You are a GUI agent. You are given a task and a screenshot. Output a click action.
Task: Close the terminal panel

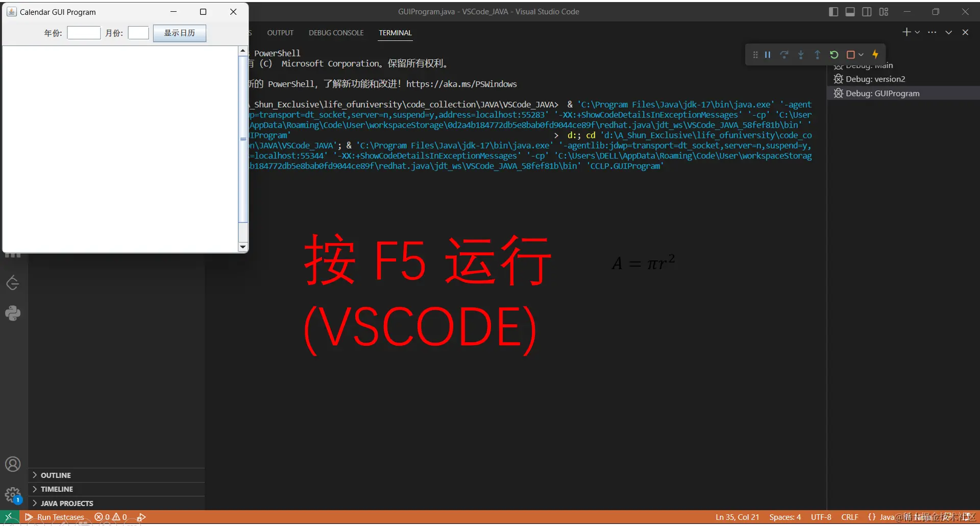coord(965,32)
